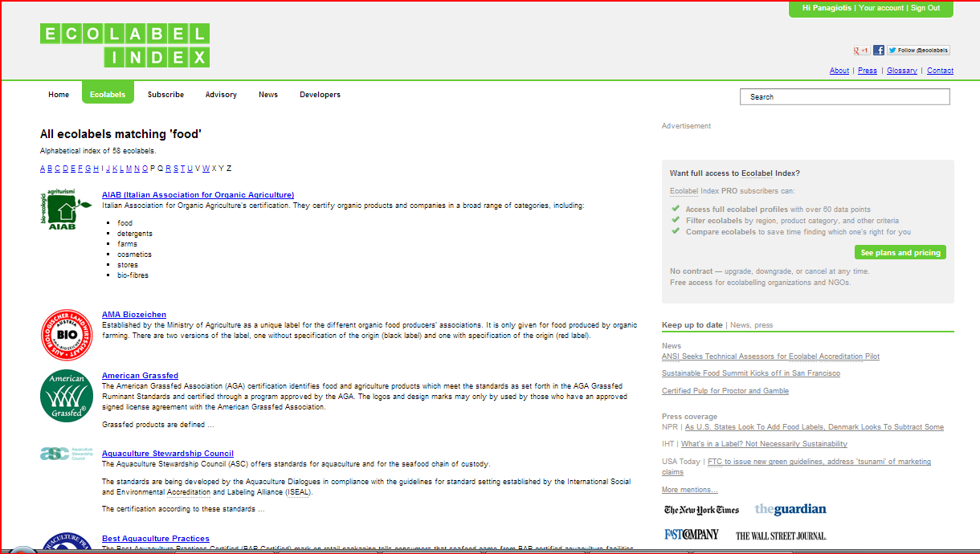Open the About link
Image resolution: width=980 pixels, height=554 pixels.
tap(839, 71)
